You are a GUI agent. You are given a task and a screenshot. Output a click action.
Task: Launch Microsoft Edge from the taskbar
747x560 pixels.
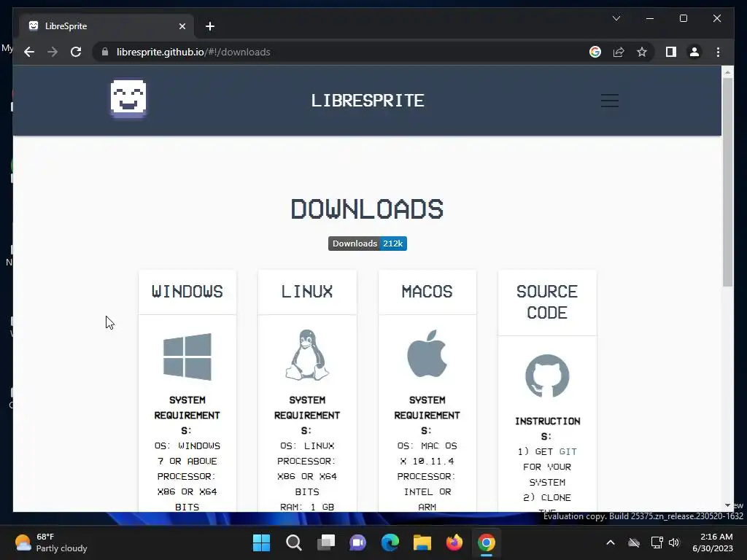(x=390, y=542)
